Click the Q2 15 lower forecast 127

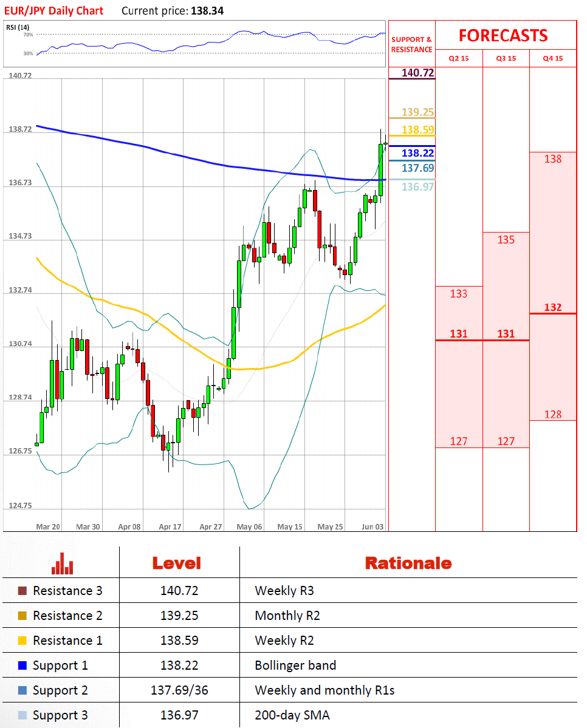459,441
